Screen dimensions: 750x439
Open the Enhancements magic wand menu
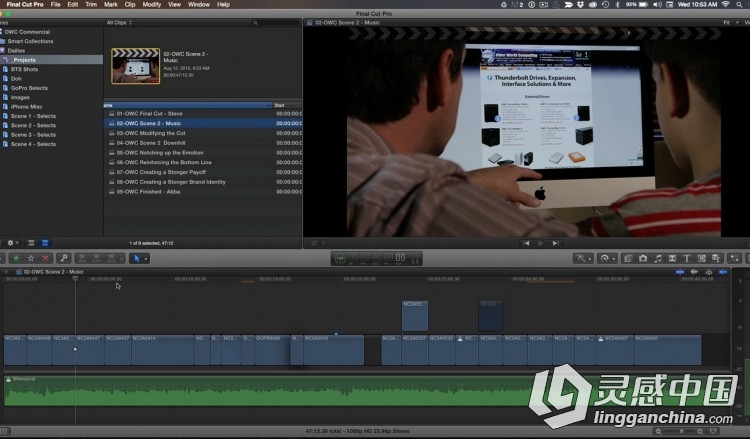pos(583,258)
